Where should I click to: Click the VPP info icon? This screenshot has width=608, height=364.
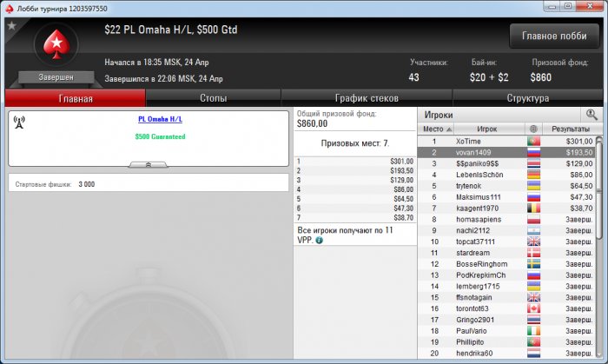(x=319, y=241)
